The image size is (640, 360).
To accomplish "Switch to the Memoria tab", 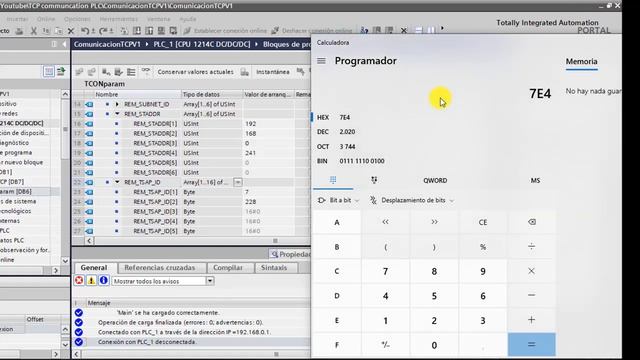I will click(581, 62).
